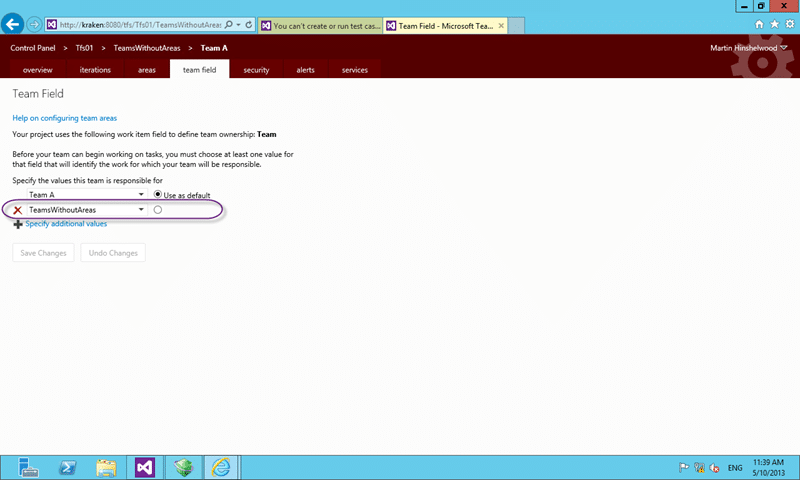
Task: Click the plus icon beside Specify additional values
Action: 18,224
